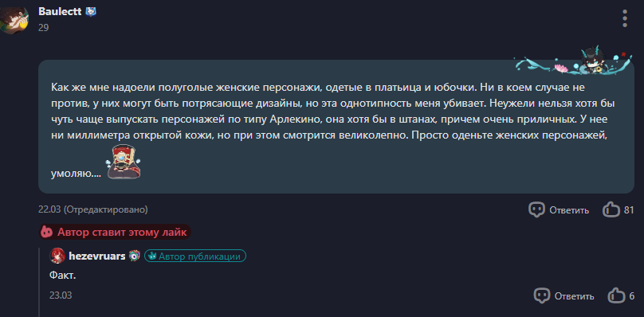This screenshot has height=317, width=644.
Task: Click the Baulectt username
Action: (60, 11)
